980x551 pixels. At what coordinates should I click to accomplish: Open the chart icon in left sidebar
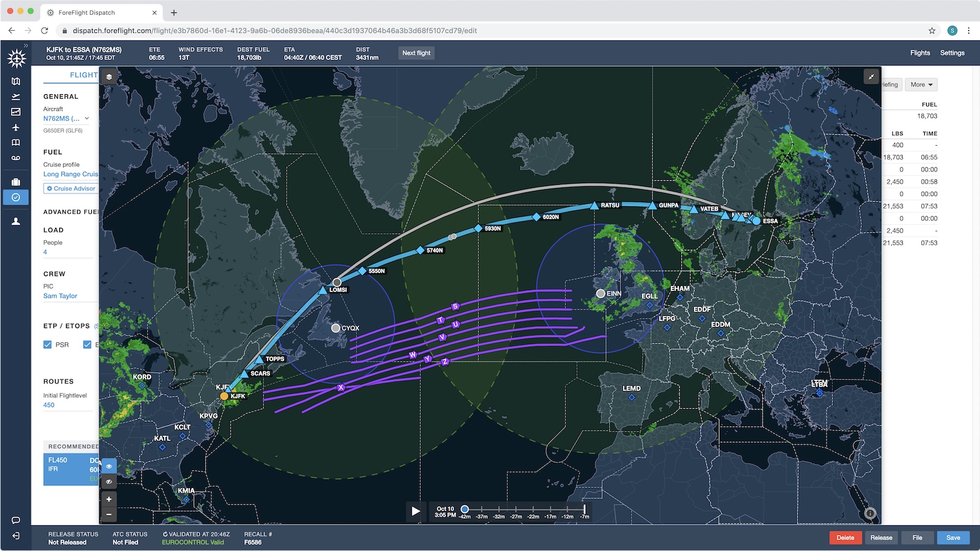[x=16, y=112]
